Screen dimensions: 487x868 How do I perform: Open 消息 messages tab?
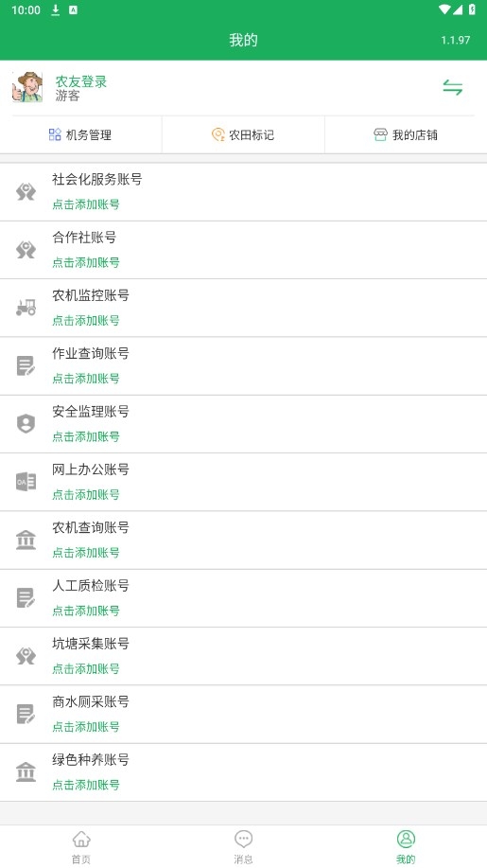click(243, 846)
